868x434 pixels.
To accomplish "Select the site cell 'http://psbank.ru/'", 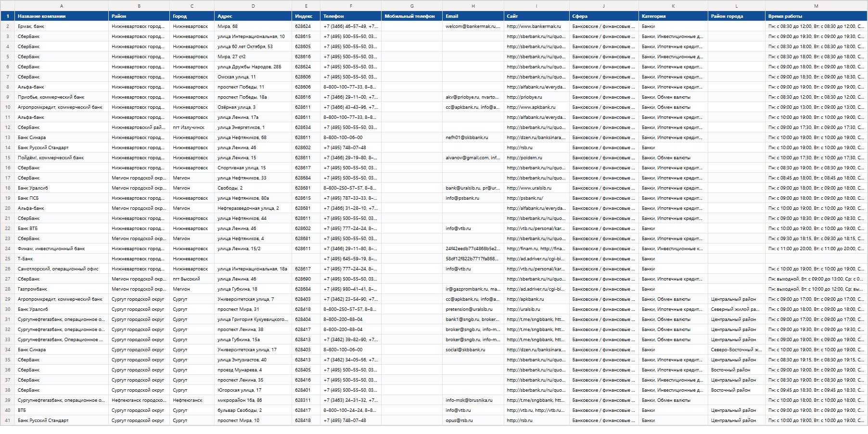I will [536, 198].
